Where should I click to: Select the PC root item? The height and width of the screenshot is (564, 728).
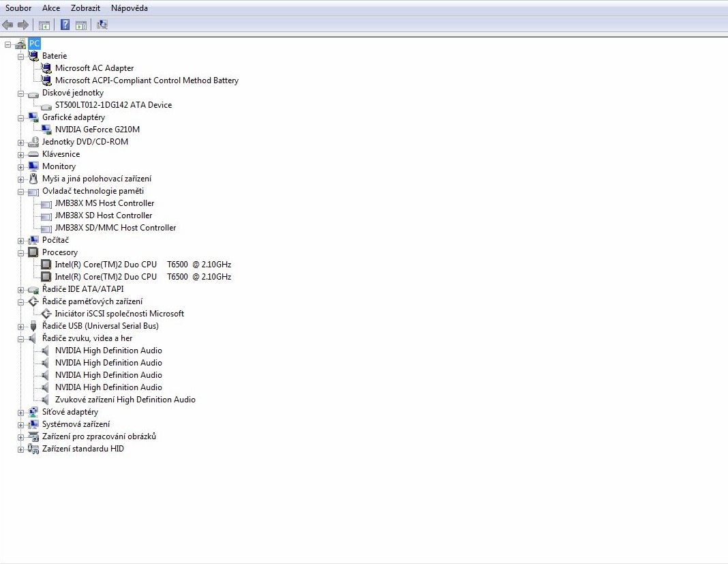pyautogui.click(x=34, y=44)
